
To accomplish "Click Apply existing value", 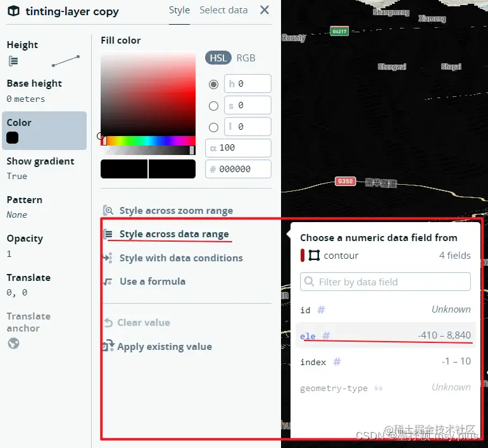I will click(x=165, y=347).
